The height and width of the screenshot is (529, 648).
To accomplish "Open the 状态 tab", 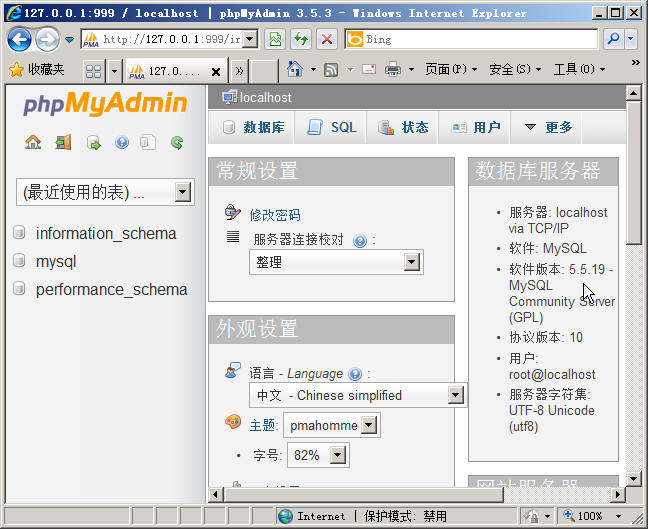I will pyautogui.click(x=403, y=127).
